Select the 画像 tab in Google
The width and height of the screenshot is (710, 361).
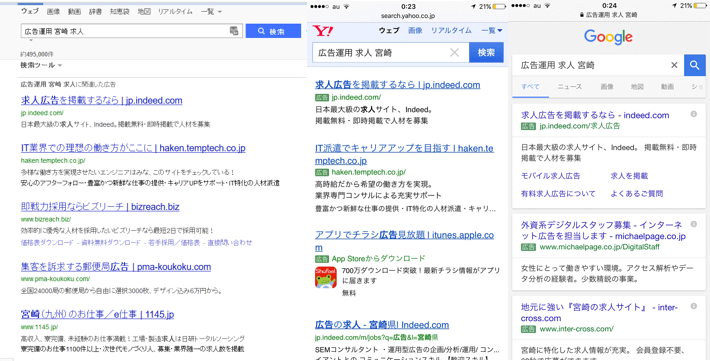click(607, 87)
